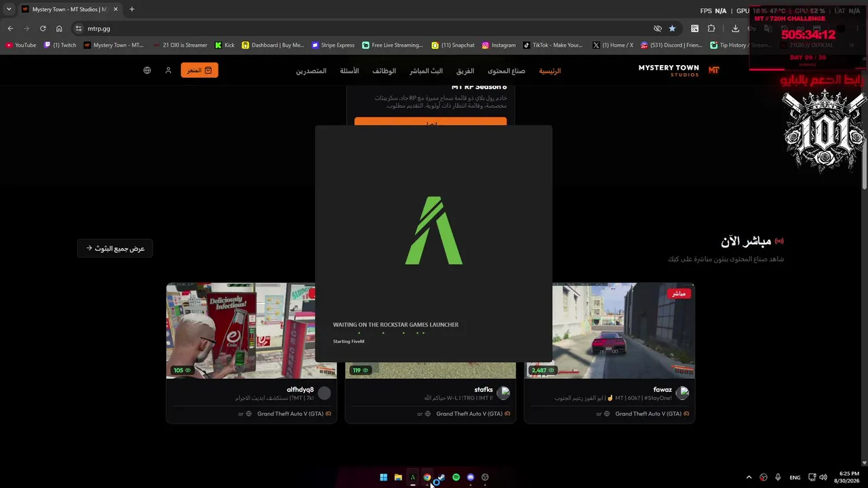Screen dimensions: 868x488
Task: Open the stafks streamer name link
Action: pyautogui.click(x=484, y=390)
